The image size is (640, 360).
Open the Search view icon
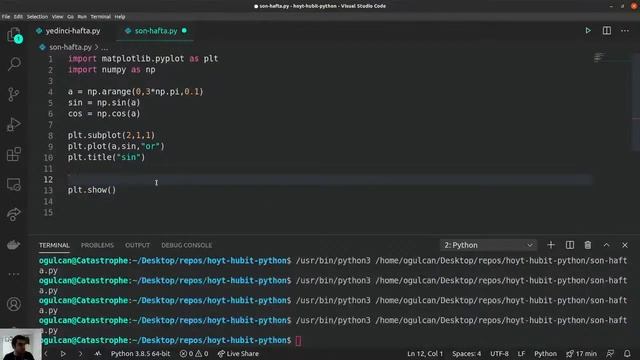(x=14, y=64)
